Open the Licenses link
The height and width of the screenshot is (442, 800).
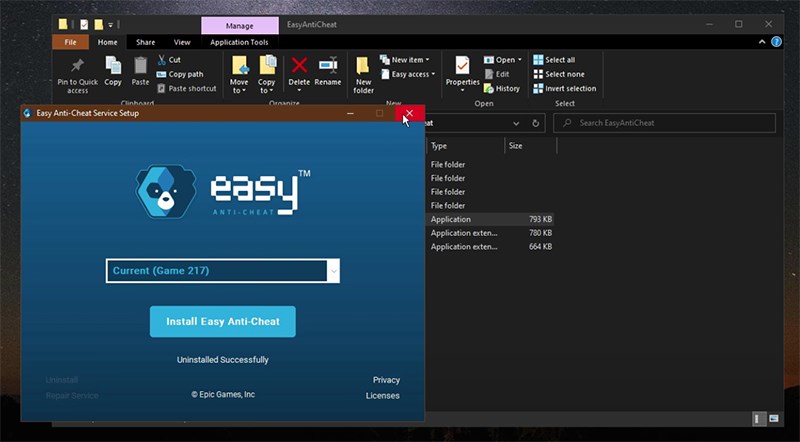383,396
